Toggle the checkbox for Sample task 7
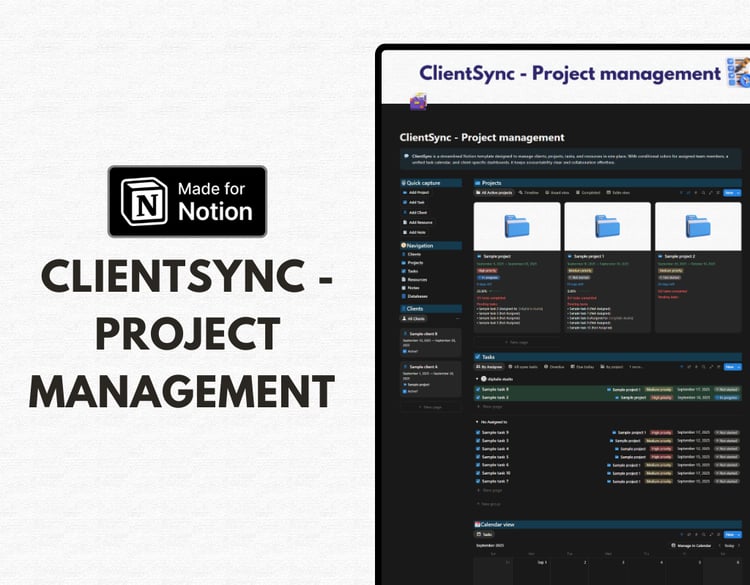 point(478,481)
